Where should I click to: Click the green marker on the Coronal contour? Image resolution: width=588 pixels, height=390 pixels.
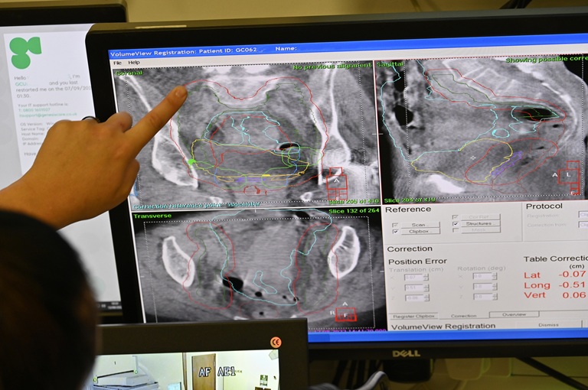pos(191,162)
